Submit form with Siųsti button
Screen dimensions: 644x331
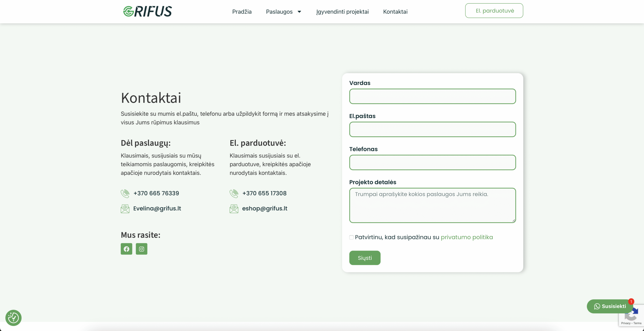click(365, 258)
